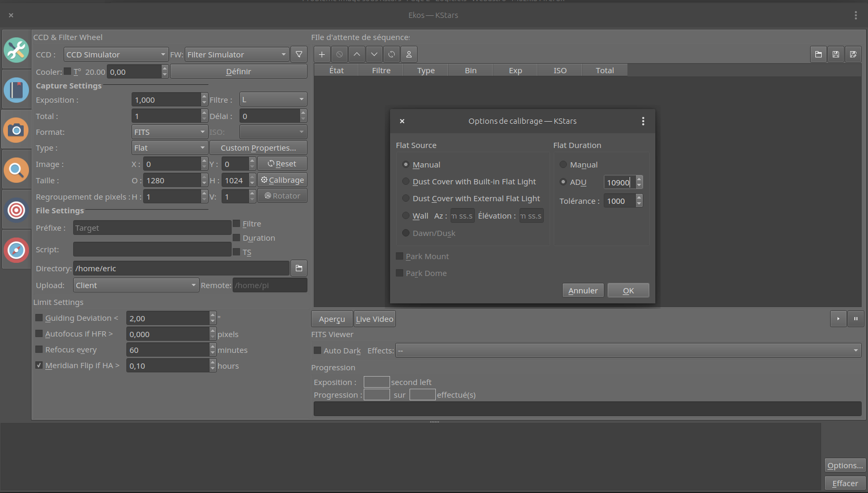Save the sequence queue

836,54
